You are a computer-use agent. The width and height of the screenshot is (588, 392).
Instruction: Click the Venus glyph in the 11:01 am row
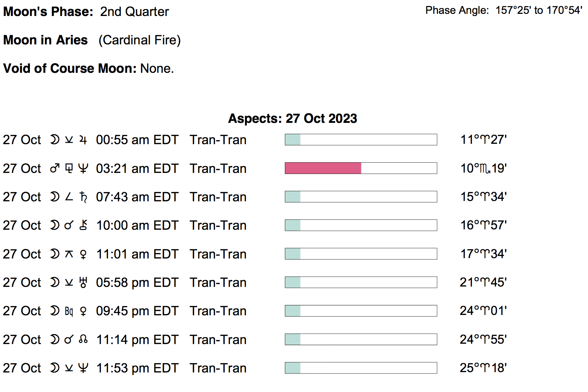coord(83,254)
